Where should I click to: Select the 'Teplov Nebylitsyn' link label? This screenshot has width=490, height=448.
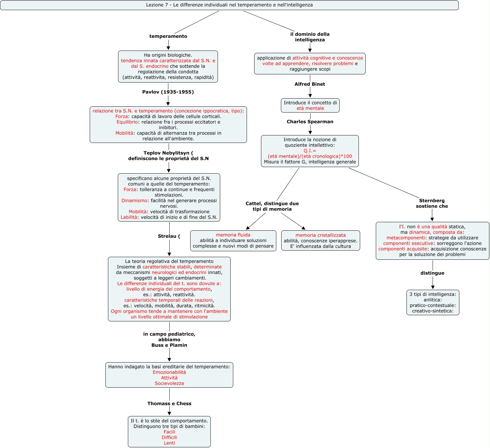[168, 156]
